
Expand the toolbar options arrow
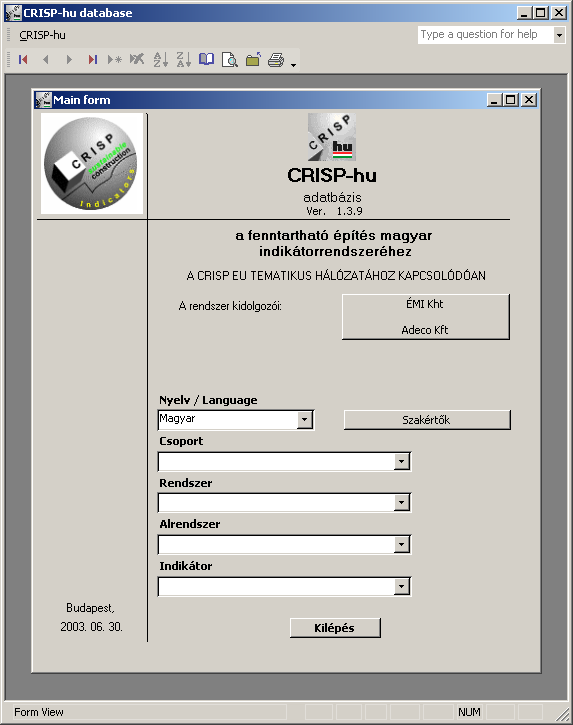[294, 65]
